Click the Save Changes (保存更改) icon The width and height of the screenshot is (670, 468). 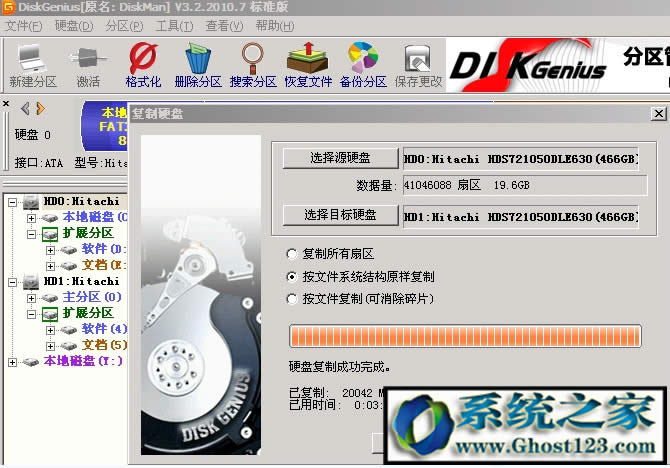pos(418,64)
